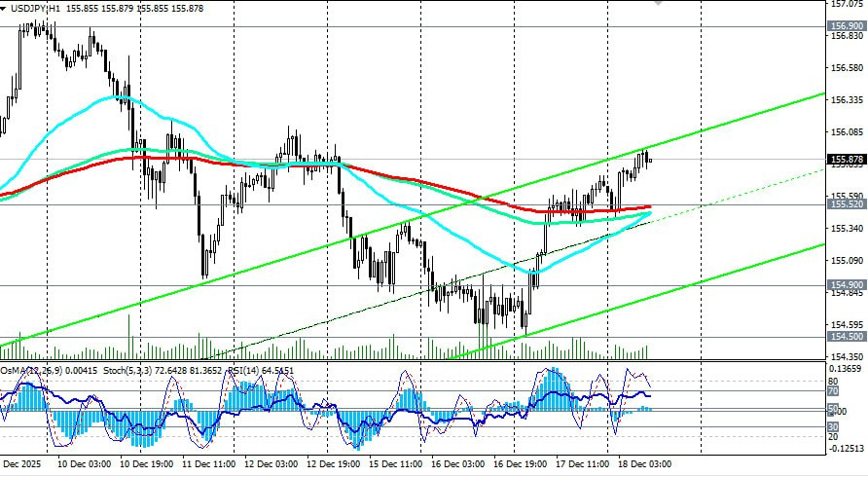Click the 12 Dec 19:00 time label
Screen dimensions: 868x477
333,463
